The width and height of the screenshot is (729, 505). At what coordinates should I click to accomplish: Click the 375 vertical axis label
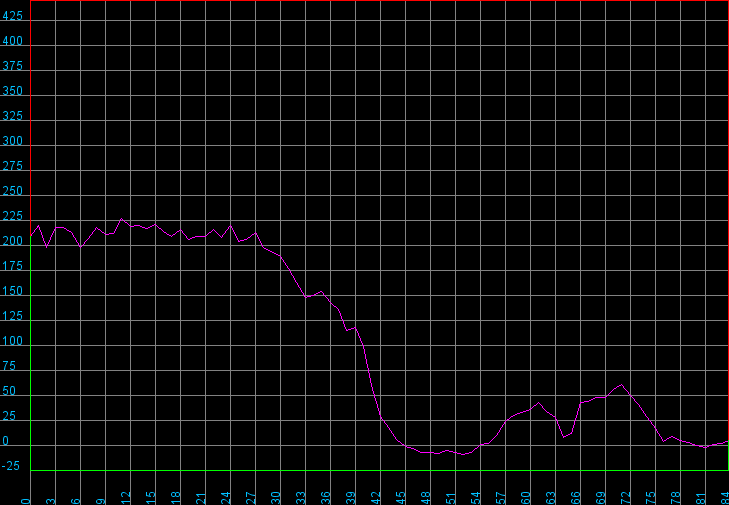pos(12,66)
